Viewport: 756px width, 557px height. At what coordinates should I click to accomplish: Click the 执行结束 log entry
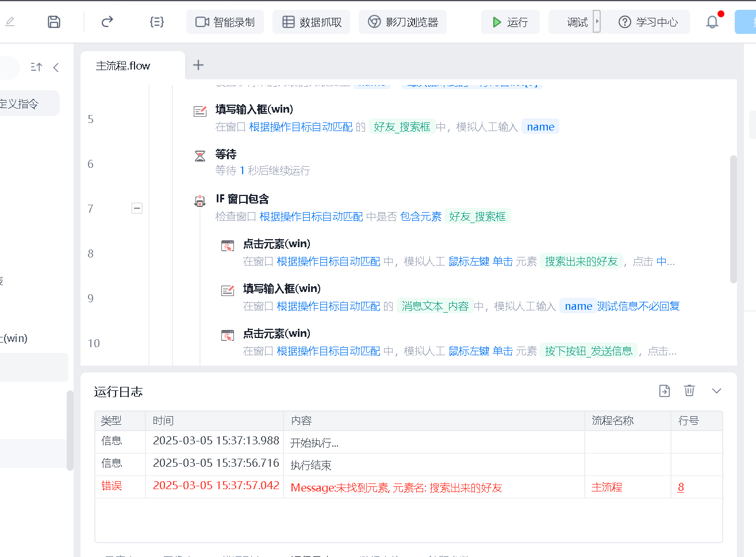(x=310, y=465)
